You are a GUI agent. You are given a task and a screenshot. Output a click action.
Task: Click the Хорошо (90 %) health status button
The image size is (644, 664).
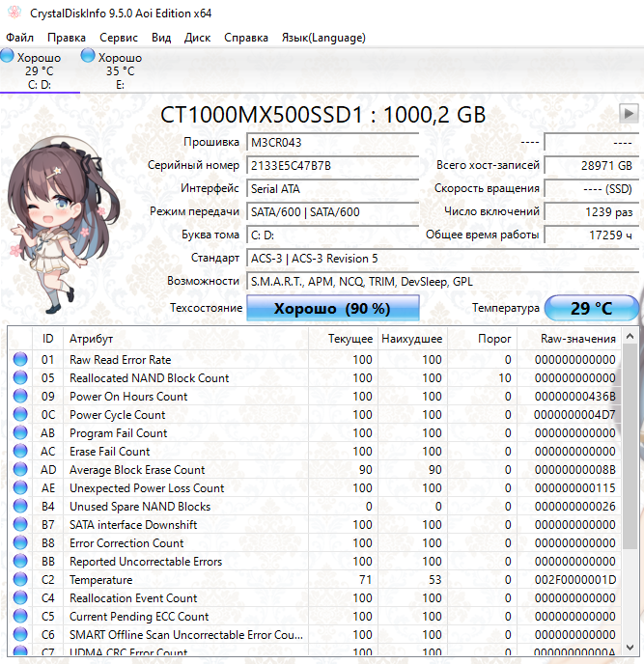click(x=333, y=308)
